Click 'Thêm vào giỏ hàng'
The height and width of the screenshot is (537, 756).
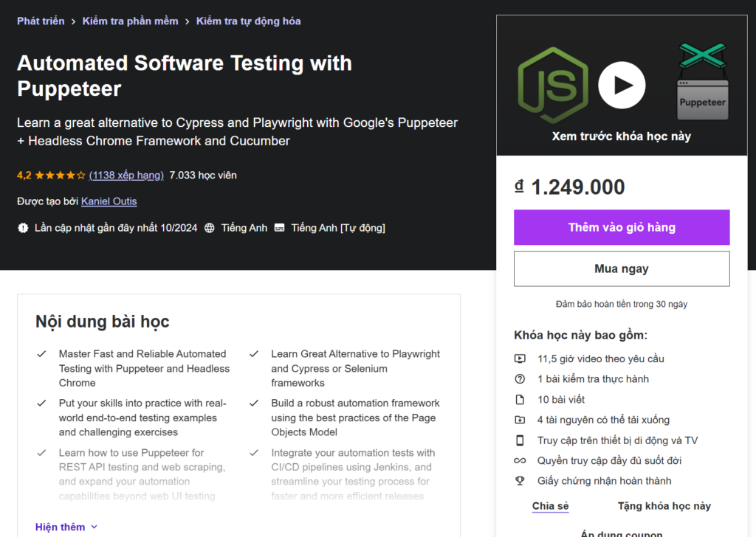coord(621,227)
